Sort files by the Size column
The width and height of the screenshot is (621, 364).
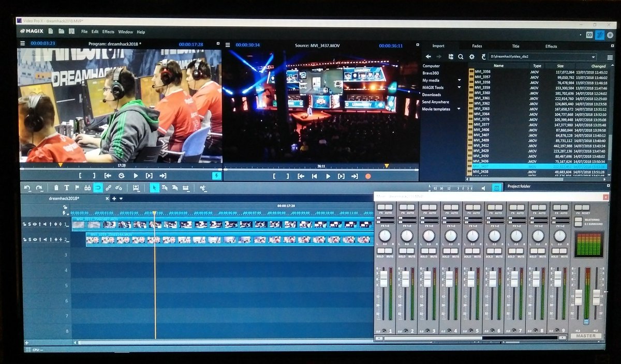pyautogui.click(x=560, y=66)
